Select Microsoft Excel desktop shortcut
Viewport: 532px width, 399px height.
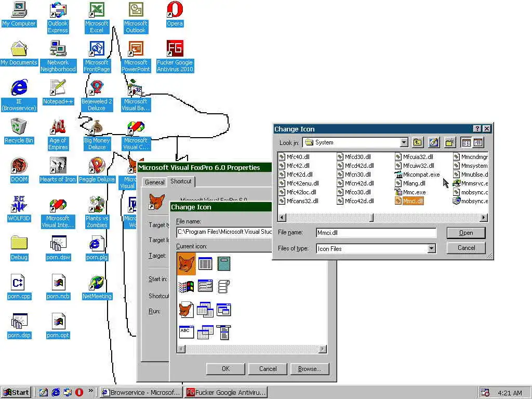97,18
